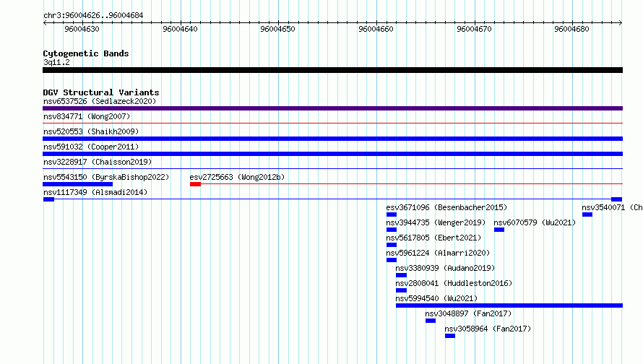Open nsv591032 (Cooper2011) variant label

[91, 147]
